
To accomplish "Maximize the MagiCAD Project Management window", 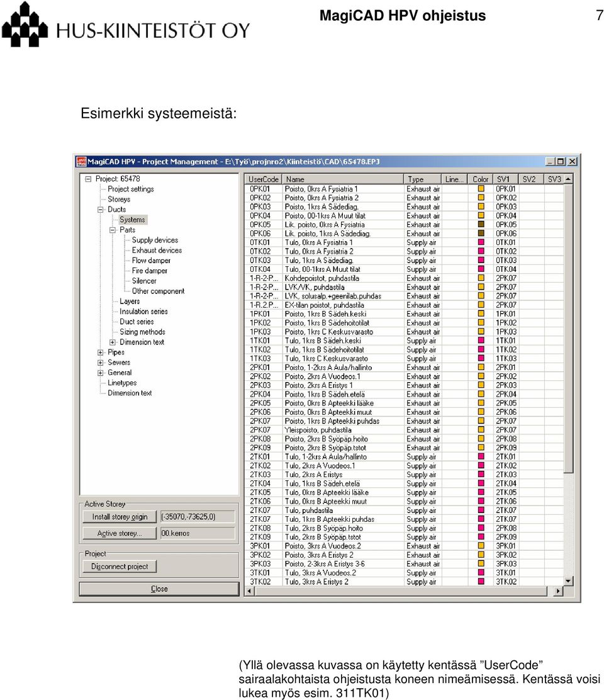I will coord(561,162).
